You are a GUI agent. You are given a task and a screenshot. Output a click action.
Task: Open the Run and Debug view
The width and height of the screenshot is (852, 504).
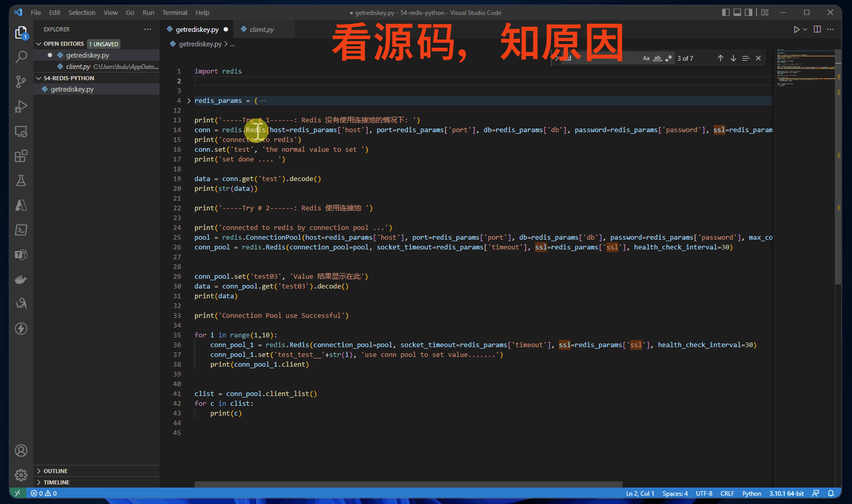[x=21, y=106]
